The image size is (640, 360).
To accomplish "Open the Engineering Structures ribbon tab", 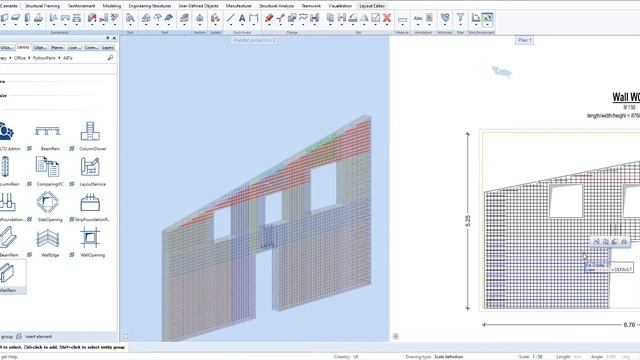I will [150, 6].
